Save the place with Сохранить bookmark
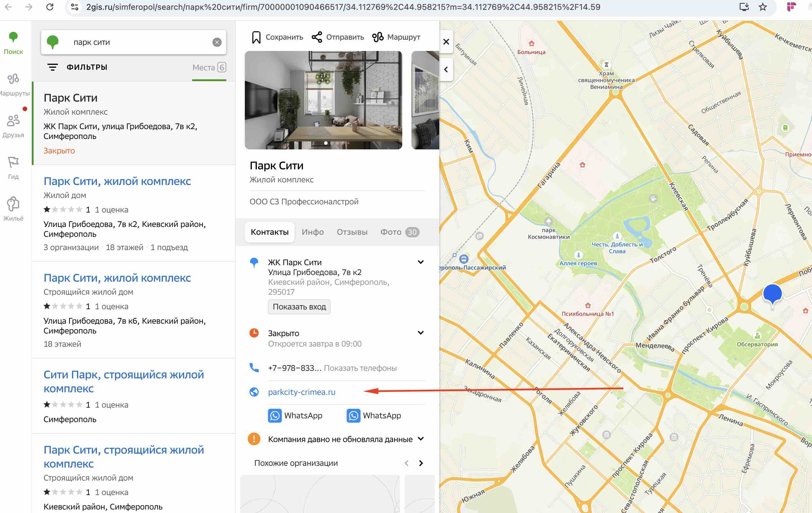The image size is (812, 513). click(277, 37)
